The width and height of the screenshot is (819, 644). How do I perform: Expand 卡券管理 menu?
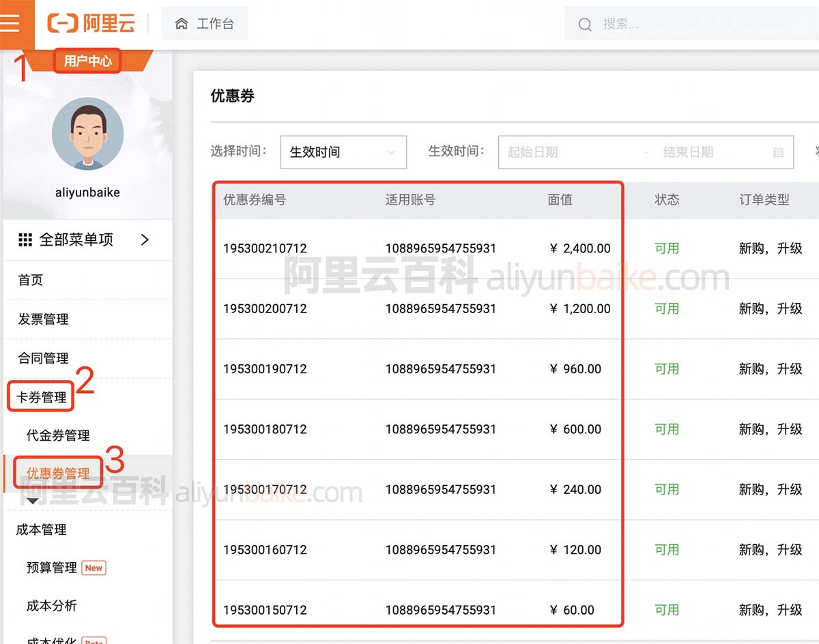(41, 397)
